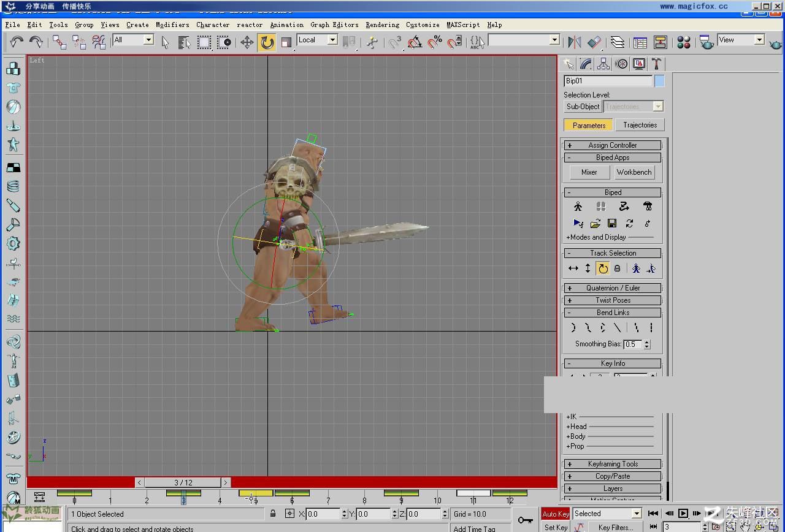Collapse the Track Selection rollout

pos(612,253)
